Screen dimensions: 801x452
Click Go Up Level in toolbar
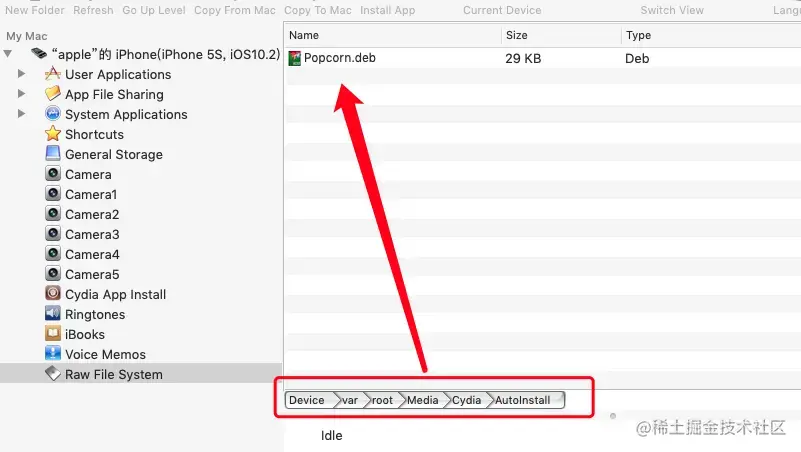(x=154, y=10)
